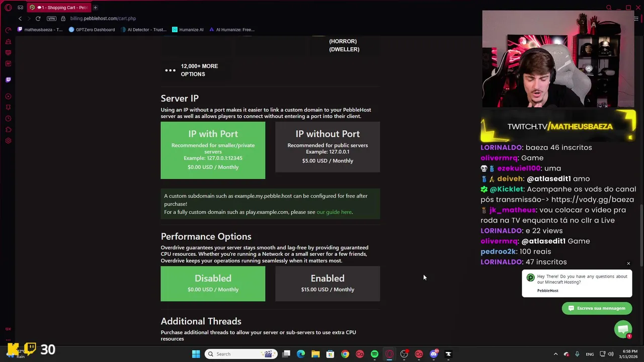Open History clock icon in sidebar
This screenshot has width=644, height=362.
(x=8, y=119)
